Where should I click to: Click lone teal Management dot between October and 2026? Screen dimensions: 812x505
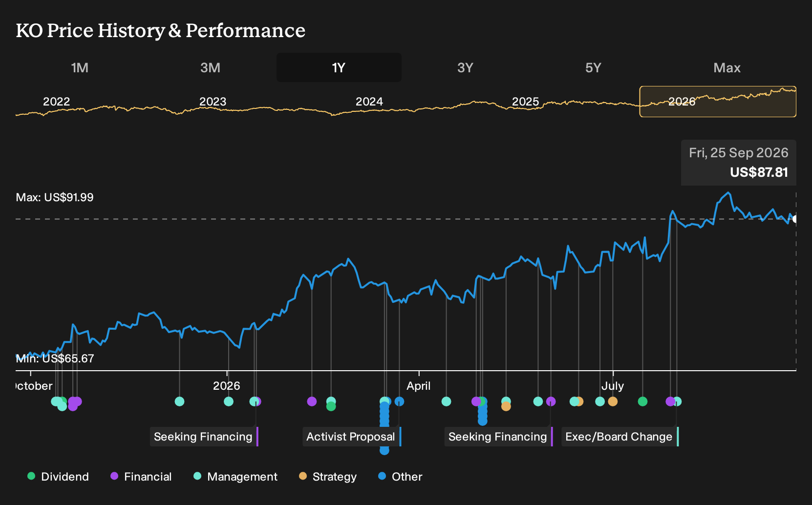(x=179, y=401)
